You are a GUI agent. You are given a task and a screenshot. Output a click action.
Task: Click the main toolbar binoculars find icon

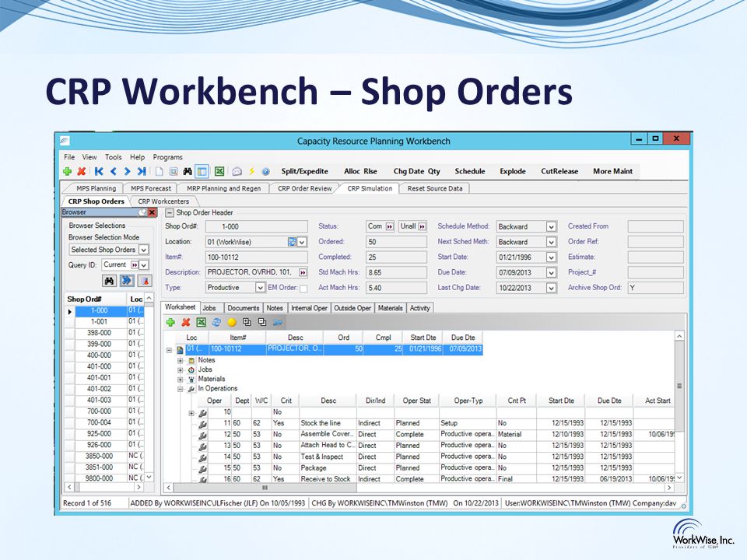click(x=188, y=171)
